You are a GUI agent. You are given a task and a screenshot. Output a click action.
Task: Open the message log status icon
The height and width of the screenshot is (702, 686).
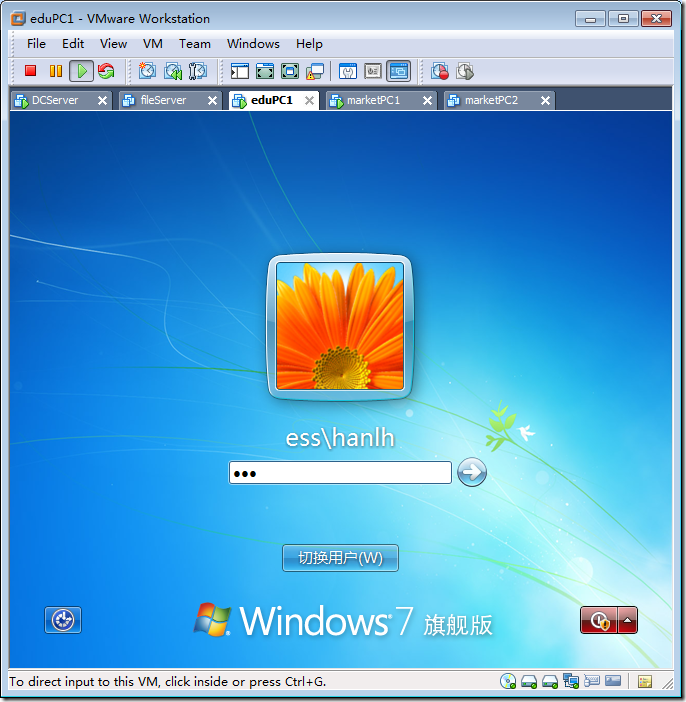tap(645, 681)
